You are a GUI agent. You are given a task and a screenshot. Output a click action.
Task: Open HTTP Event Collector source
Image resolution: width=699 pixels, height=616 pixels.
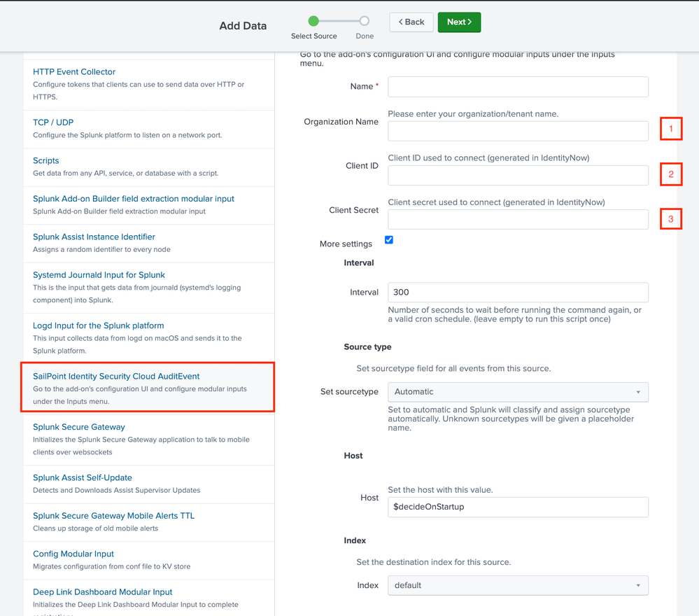(x=74, y=72)
